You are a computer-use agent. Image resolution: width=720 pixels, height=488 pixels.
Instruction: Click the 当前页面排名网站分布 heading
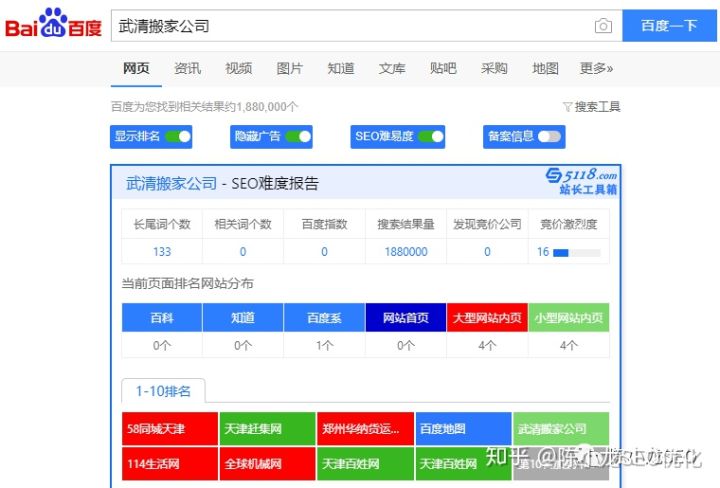pos(187,283)
